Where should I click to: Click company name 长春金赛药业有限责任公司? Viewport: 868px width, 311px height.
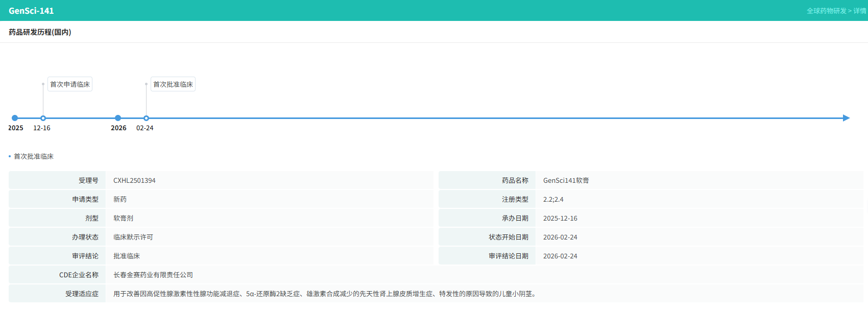pyautogui.click(x=153, y=275)
